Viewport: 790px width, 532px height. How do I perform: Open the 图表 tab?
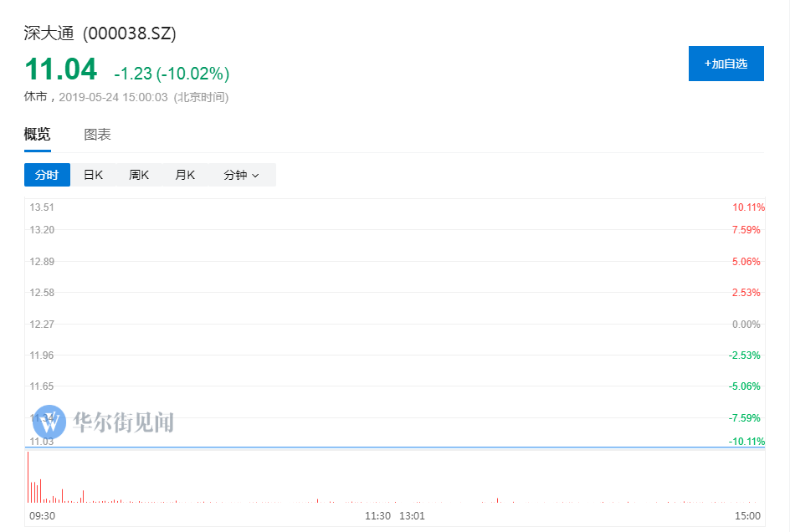pyautogui.click(x=97, y=135)
